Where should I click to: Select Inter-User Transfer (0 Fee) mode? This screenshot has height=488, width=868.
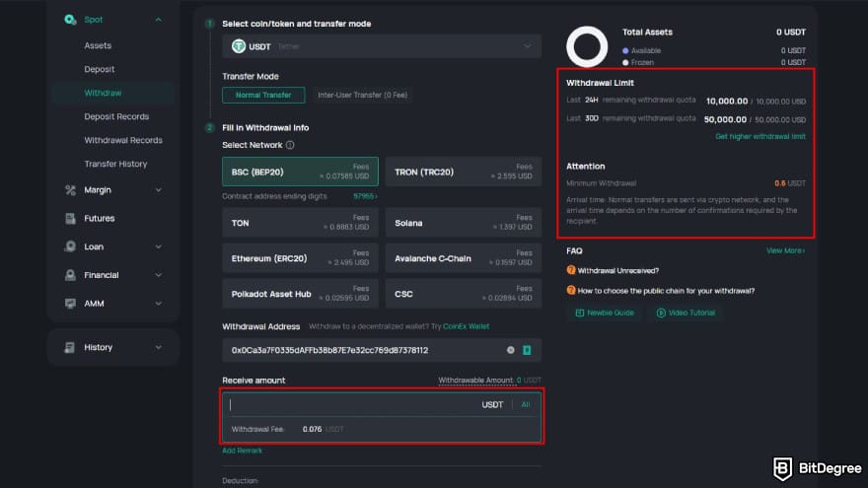click(x=363, y=96)
